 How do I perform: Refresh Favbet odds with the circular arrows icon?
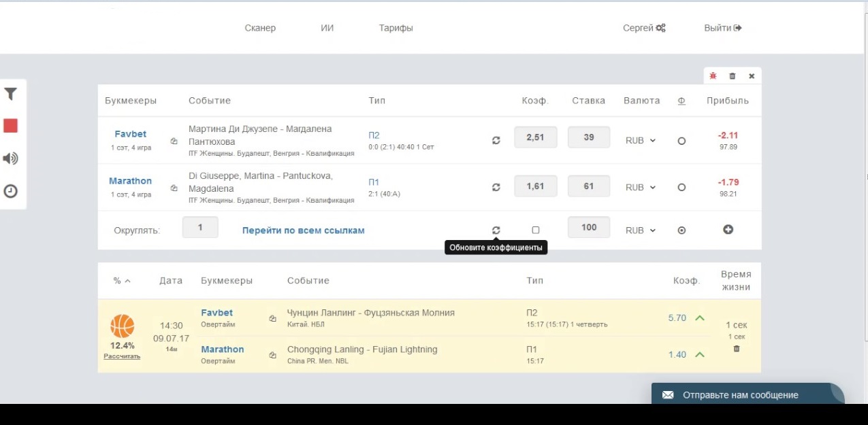click(496, 139)
